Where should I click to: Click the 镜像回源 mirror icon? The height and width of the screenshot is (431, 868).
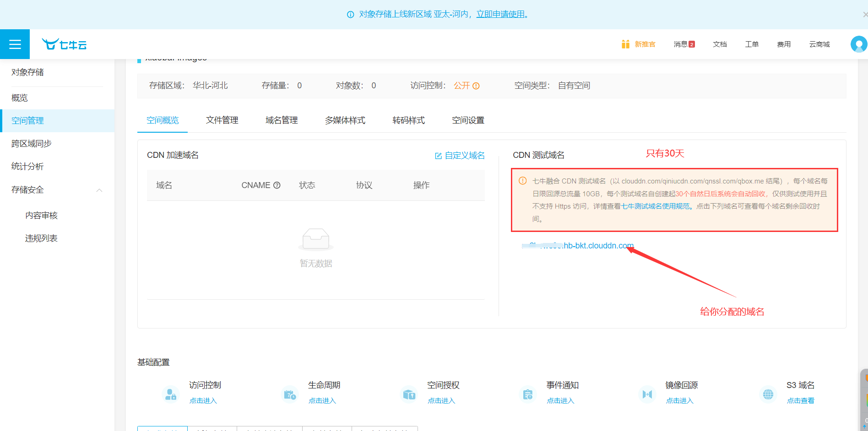point(647,394)
